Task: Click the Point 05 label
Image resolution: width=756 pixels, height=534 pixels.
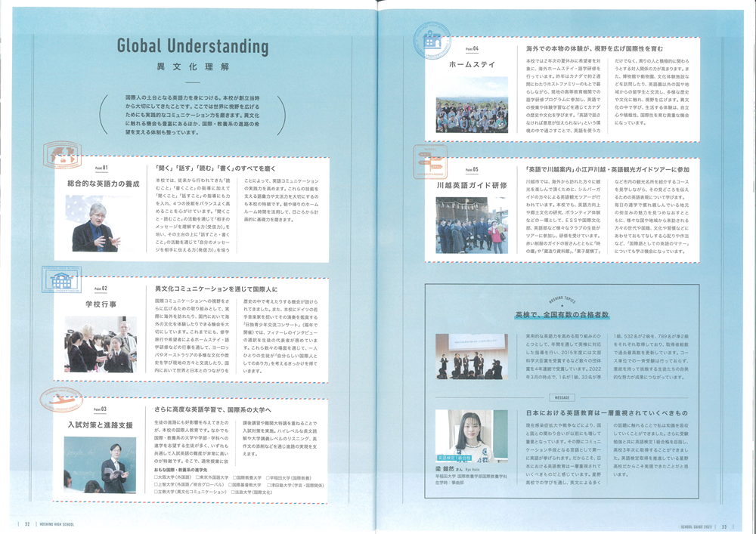Action: [472, 169]
